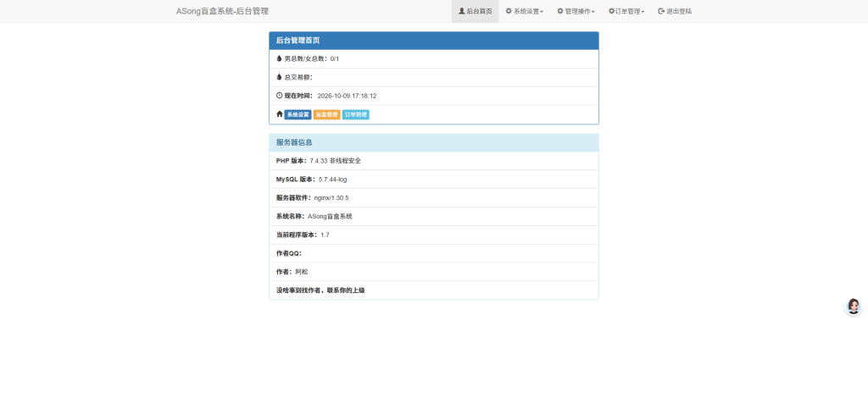Viewport: 868px width, 415px height.
Task: Click the 服务器信息 panel header
Action: coord(434,142)
